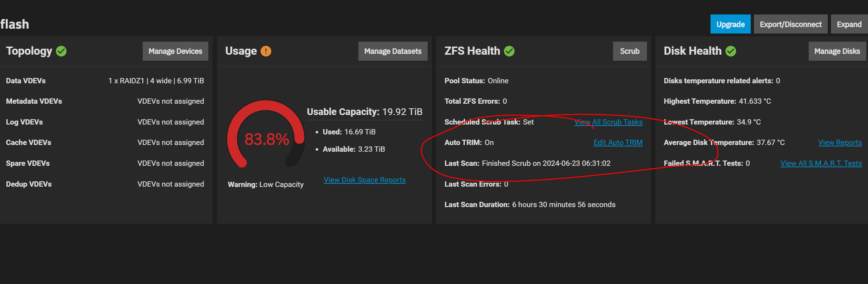The height and width of the screenshot is (284, 868).
Task: Click the 83.8% usage gauge
Action: (266, 134)
